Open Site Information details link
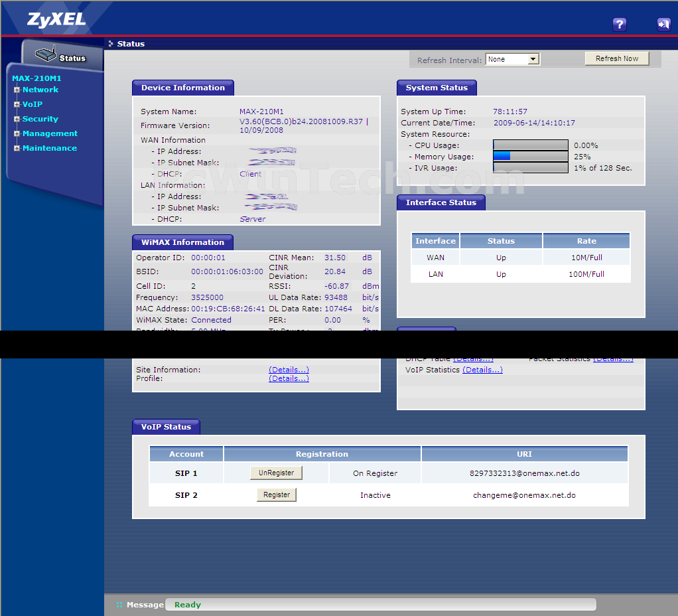678x616 pixels. point(289,370)
